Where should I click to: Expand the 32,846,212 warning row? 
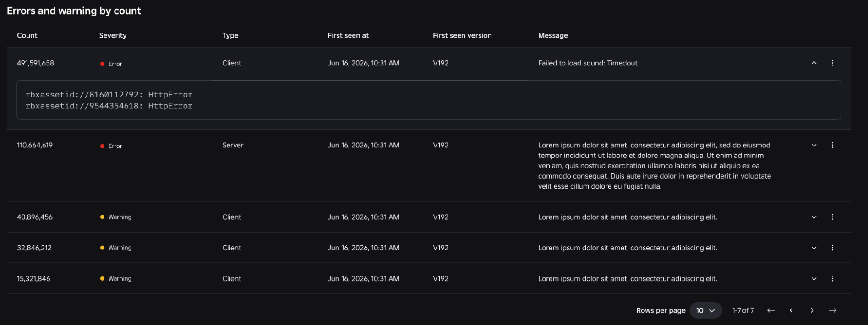click(x=814, y=248)
